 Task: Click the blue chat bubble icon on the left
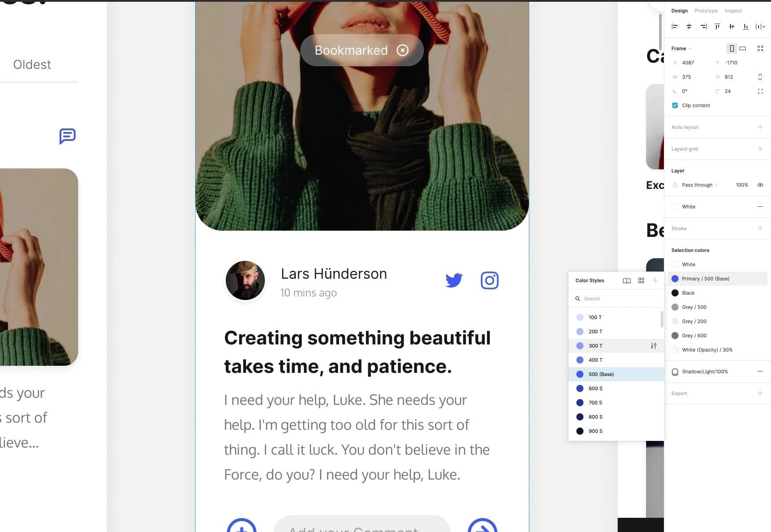click(67, 136)
